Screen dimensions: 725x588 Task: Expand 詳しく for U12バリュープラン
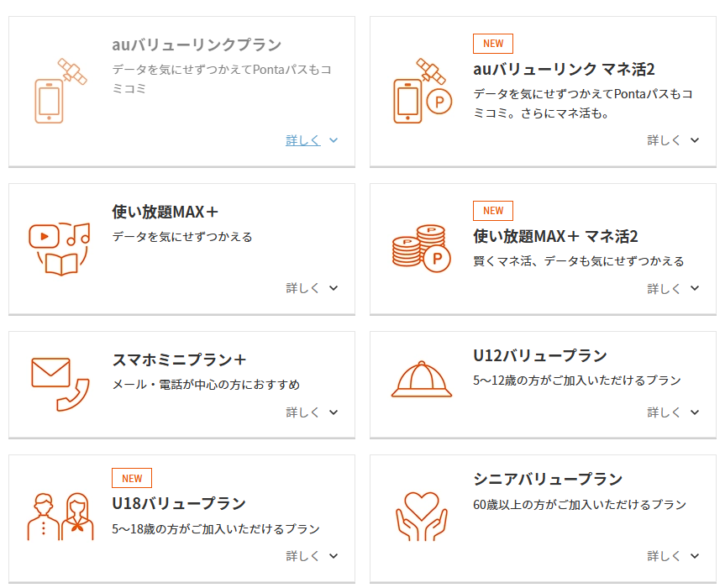673,412
